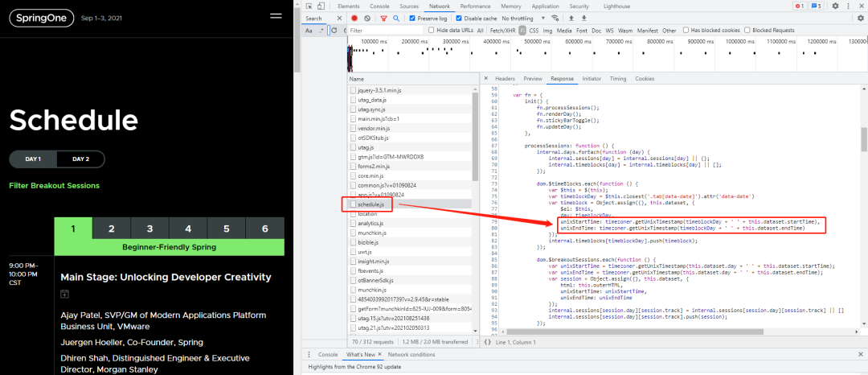The image size is (868, 375).
Task: Close the Search sidebar
Action: tap(340, 19)
